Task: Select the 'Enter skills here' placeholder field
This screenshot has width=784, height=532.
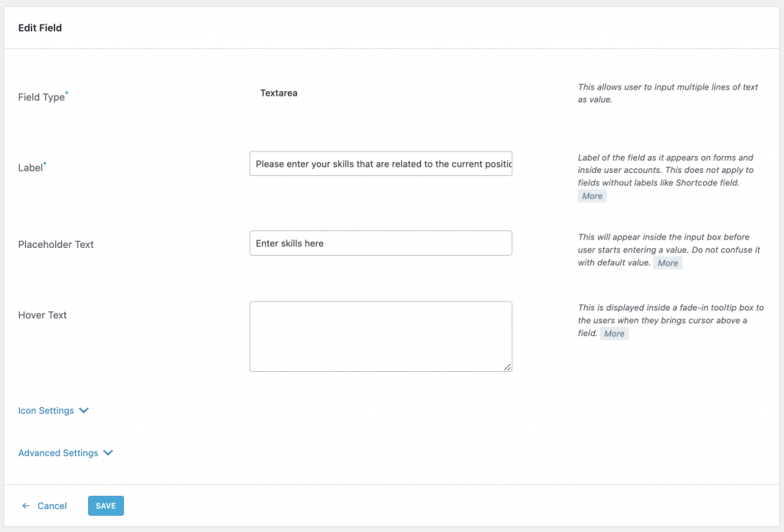Action: 381,243
